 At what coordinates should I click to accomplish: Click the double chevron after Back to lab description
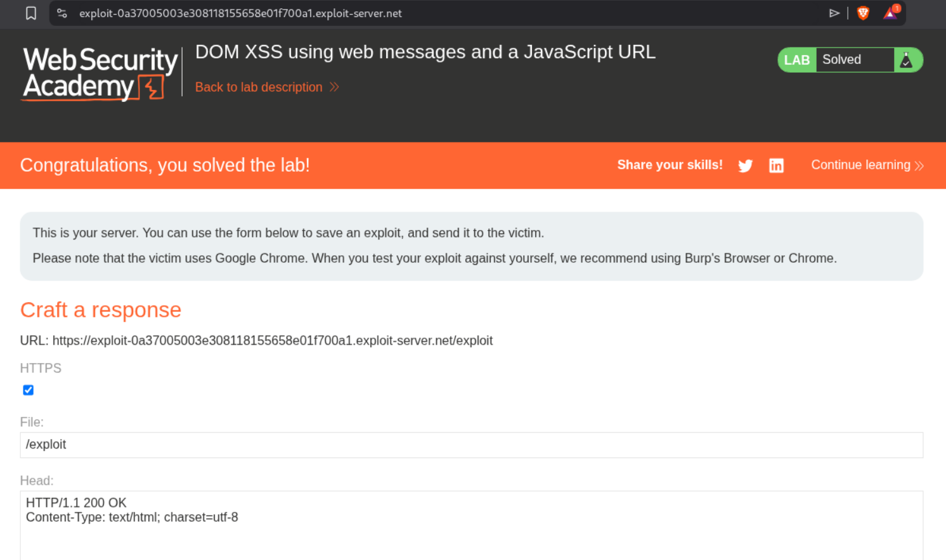click(334, 87)
